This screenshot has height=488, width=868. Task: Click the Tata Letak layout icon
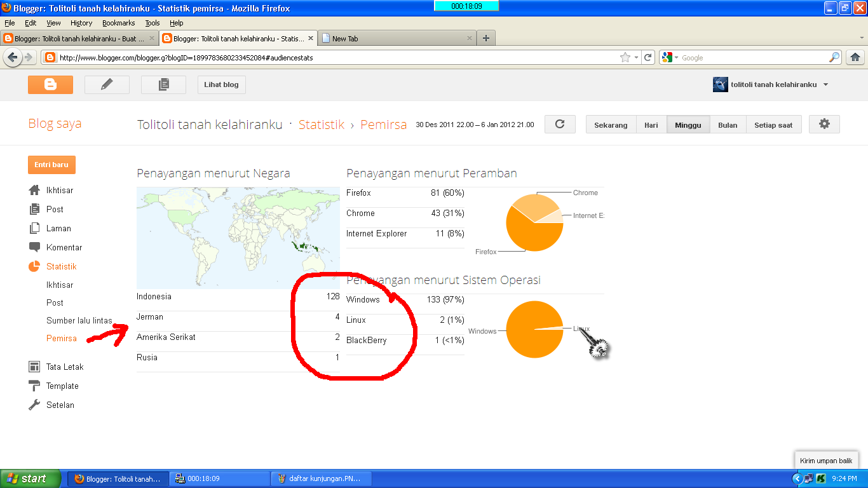pos(34,367)
